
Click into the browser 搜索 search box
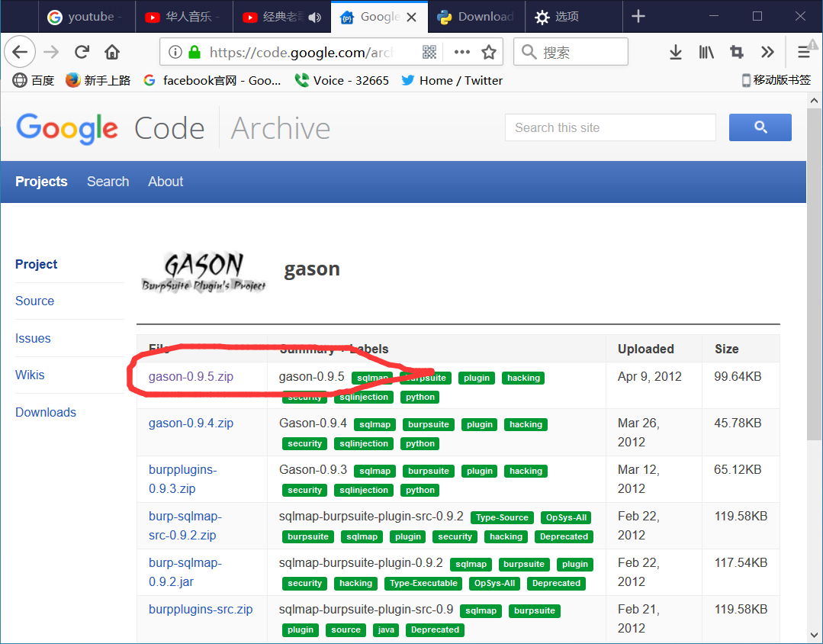tap(571, 52)
